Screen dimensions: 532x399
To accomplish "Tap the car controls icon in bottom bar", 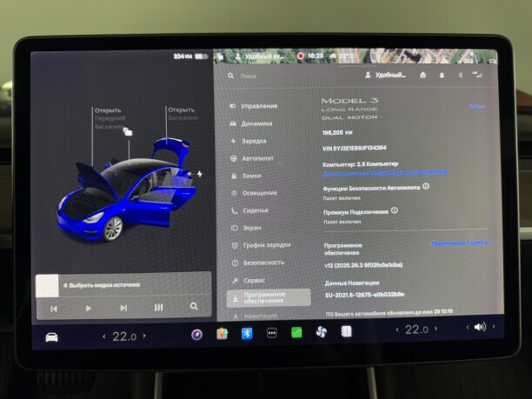I will 51,337.
